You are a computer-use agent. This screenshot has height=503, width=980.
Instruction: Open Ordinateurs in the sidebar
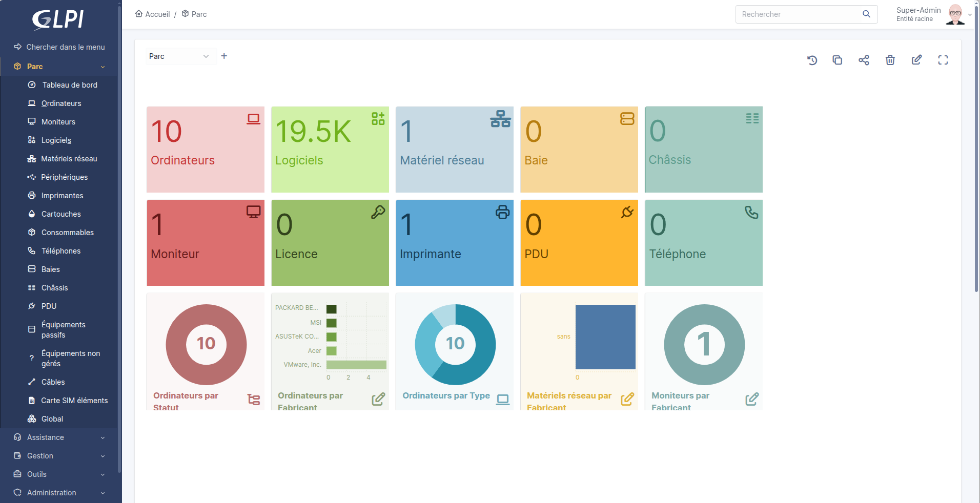click(x=61, y=103)
